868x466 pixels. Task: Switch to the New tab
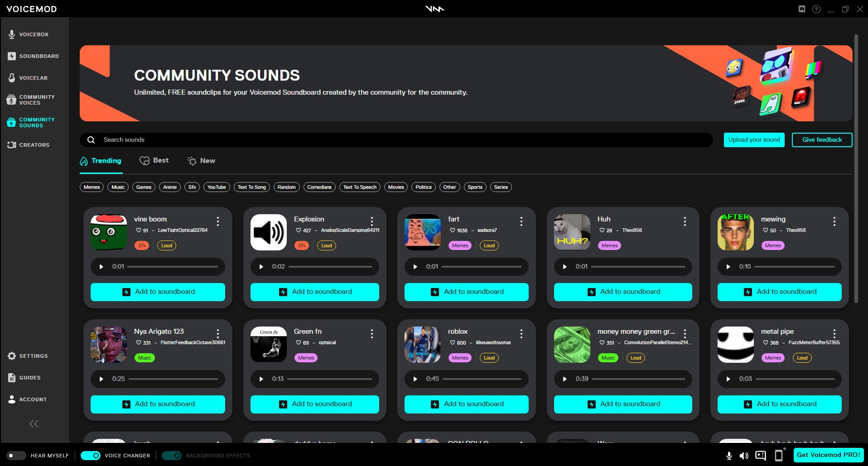tap(201, 161)
